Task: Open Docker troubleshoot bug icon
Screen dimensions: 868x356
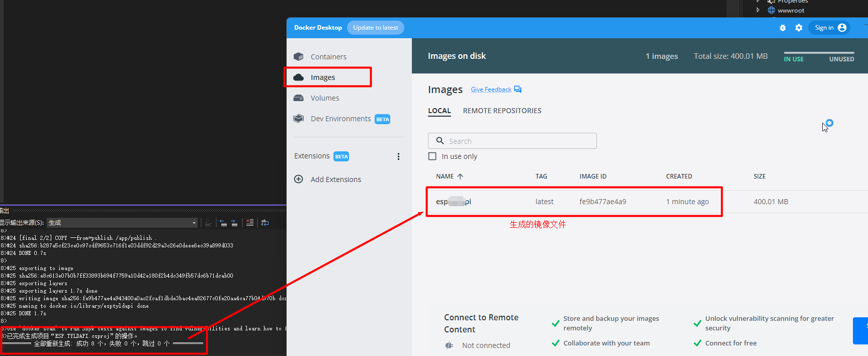Action: [783, 28]
